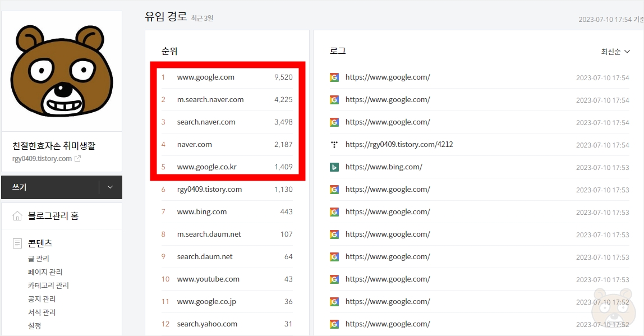The height and width of the screenshot is (336, 644).
Task: Select rank 3 search.naver.com row
Action: [x=227, y=122]
